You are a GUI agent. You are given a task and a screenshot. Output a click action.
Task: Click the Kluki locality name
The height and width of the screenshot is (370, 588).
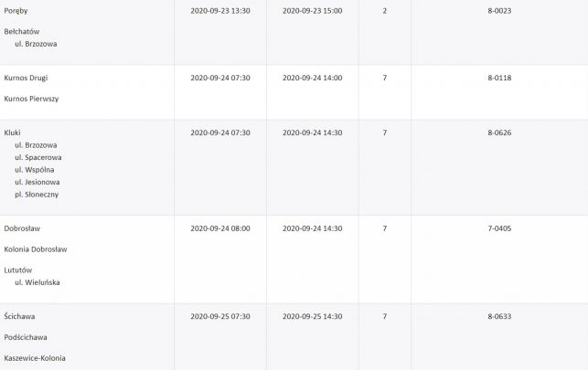point(13,132)
